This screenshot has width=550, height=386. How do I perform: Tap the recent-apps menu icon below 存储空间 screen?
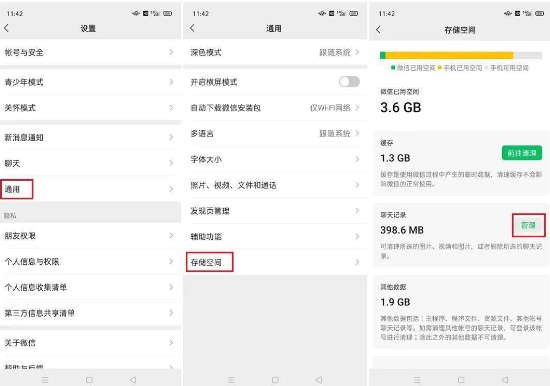(417, 380)
